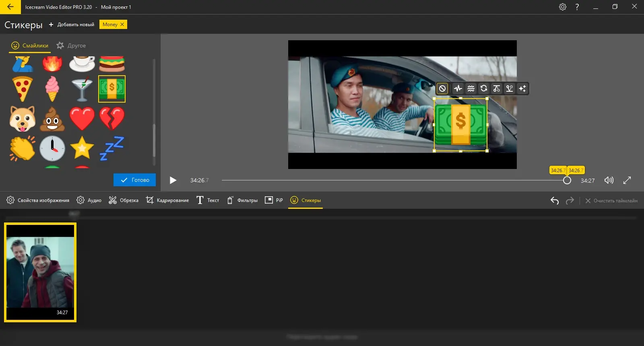This screenshot has height=346, width=644.
Task: Apply the sparkle stars effect to sticker
Action: coord(522,89)
